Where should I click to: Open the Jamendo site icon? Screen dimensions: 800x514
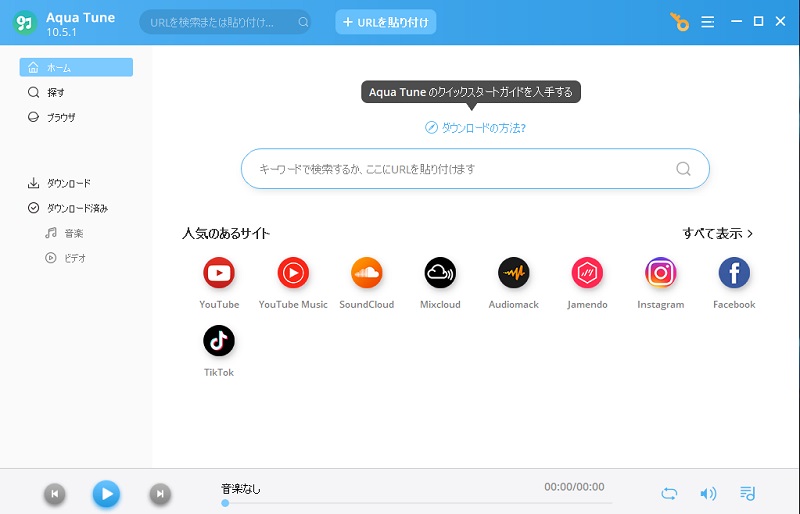(587, 273)
